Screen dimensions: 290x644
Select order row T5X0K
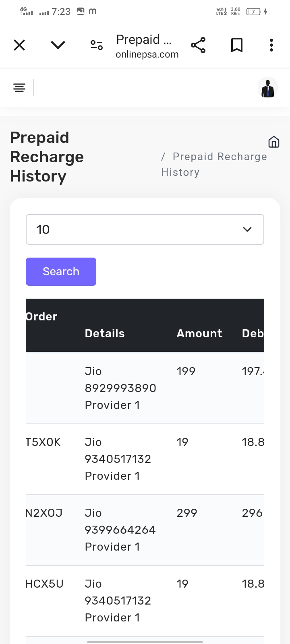point(43,442)
